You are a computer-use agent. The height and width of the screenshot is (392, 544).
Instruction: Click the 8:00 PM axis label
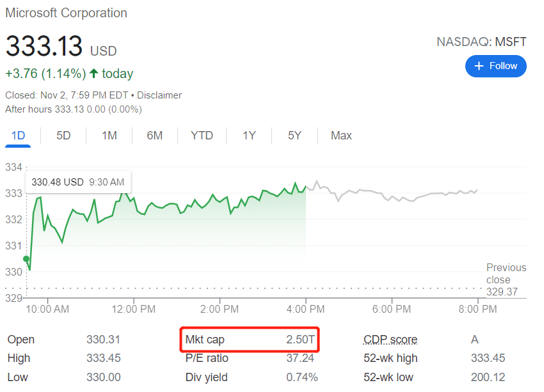point(477,309)
